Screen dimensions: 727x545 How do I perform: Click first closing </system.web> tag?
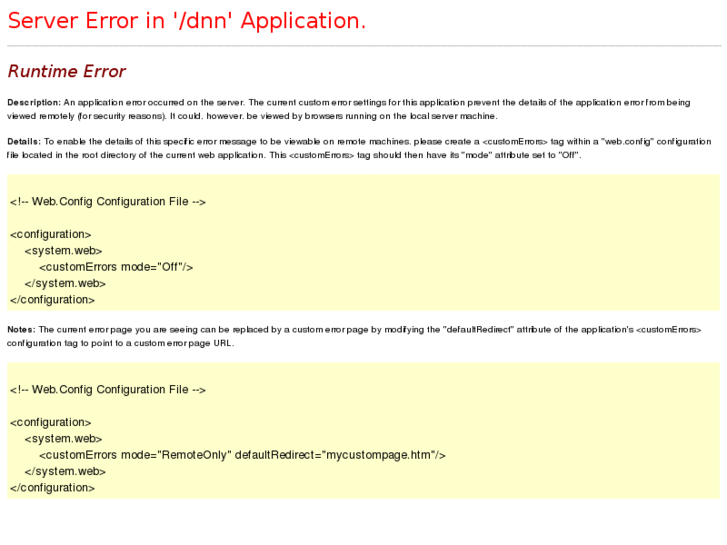[x=65, y=283]
